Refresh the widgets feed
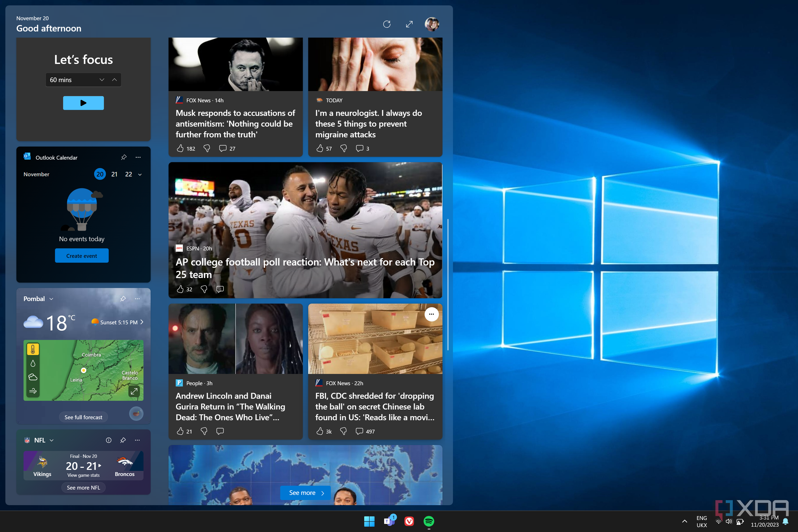Viewport: 798px width, 532px height. (387, 24)
